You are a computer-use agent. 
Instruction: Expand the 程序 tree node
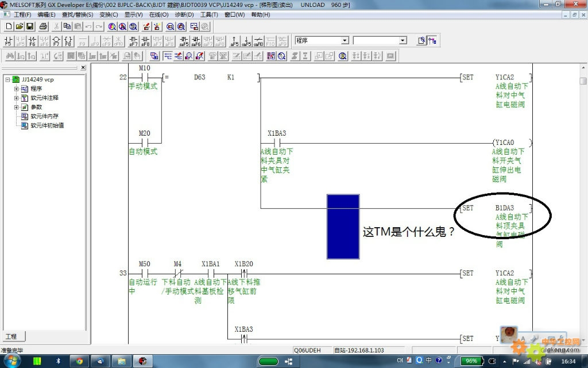[x=17, y=89]
